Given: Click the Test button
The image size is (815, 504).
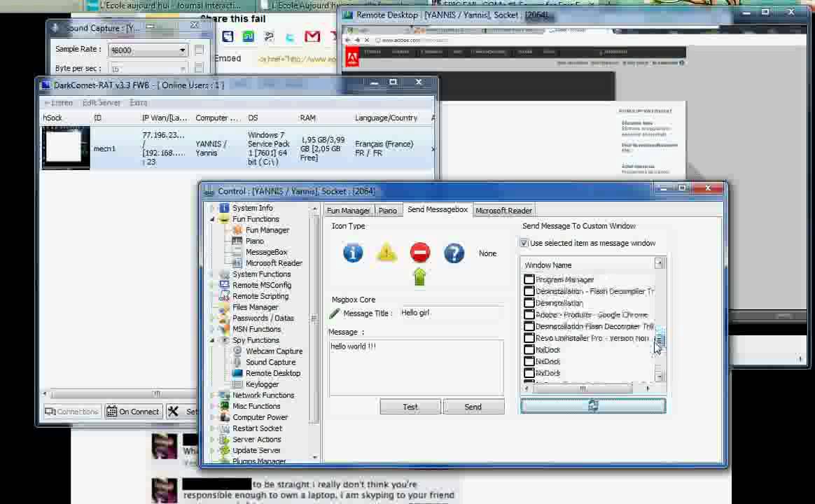Looking at the screenshot, I should point(410,407).
